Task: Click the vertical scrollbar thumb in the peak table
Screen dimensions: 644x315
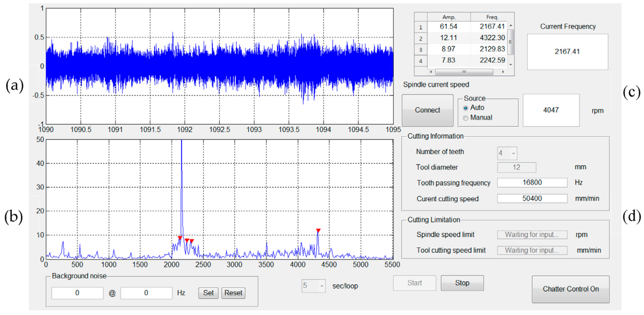Action: (511, 41)
